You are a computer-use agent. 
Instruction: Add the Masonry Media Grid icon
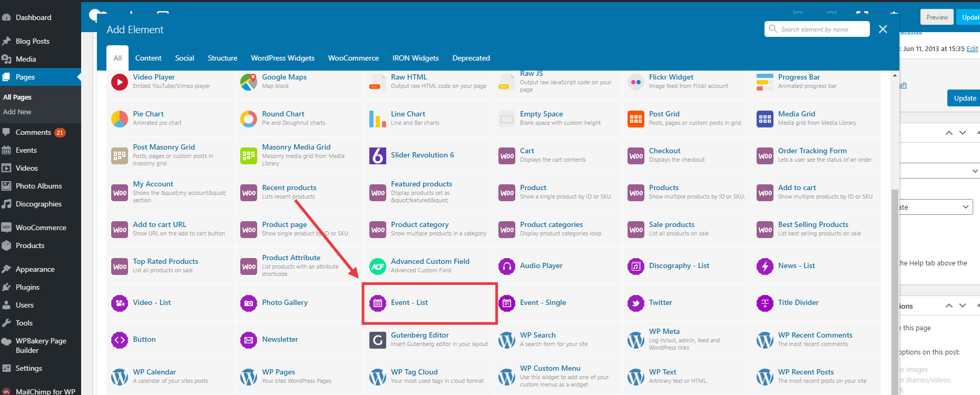pyautogui.click(x=249, y=156)
